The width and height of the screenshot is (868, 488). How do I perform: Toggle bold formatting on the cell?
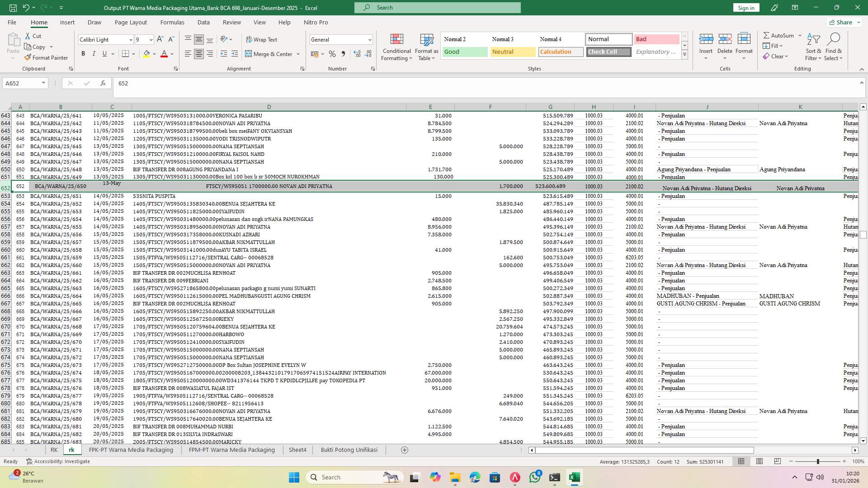83,53
